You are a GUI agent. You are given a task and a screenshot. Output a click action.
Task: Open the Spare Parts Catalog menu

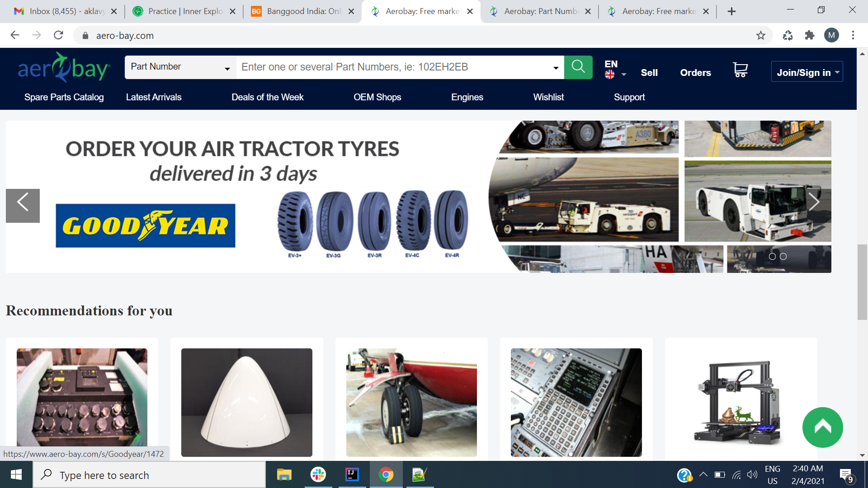(x=64, y=97)
